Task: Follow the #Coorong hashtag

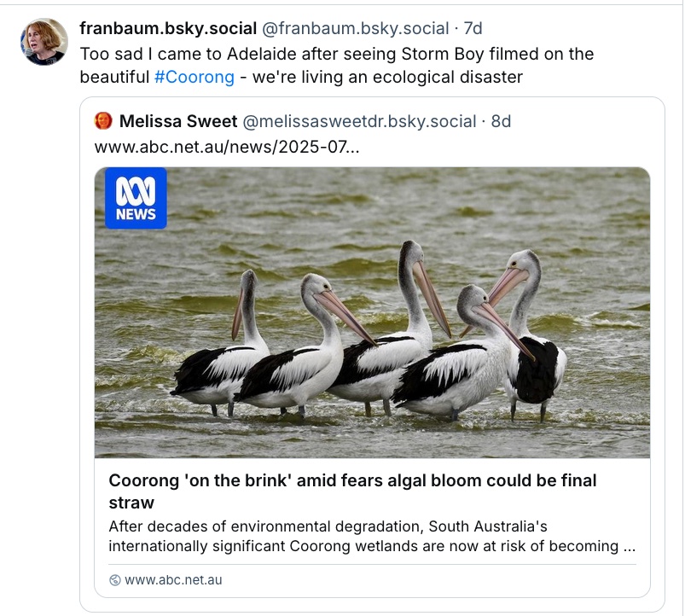Action: (194, 77)
